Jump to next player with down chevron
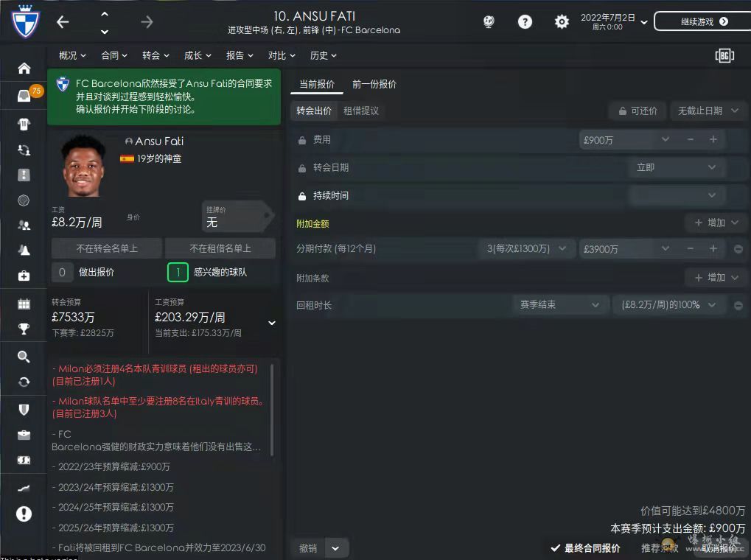 point(105,32)
